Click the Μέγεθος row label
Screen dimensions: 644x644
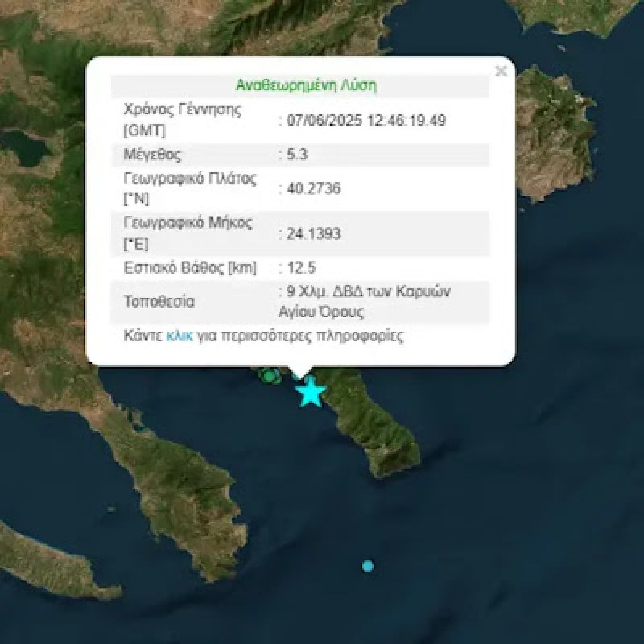[153, 155]
